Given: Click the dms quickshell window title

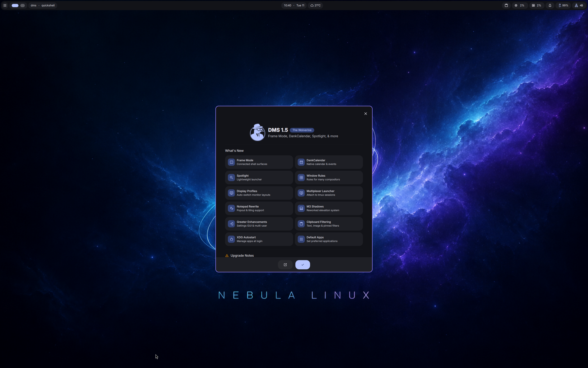Looking at the screenshot, I should point(43,5).
